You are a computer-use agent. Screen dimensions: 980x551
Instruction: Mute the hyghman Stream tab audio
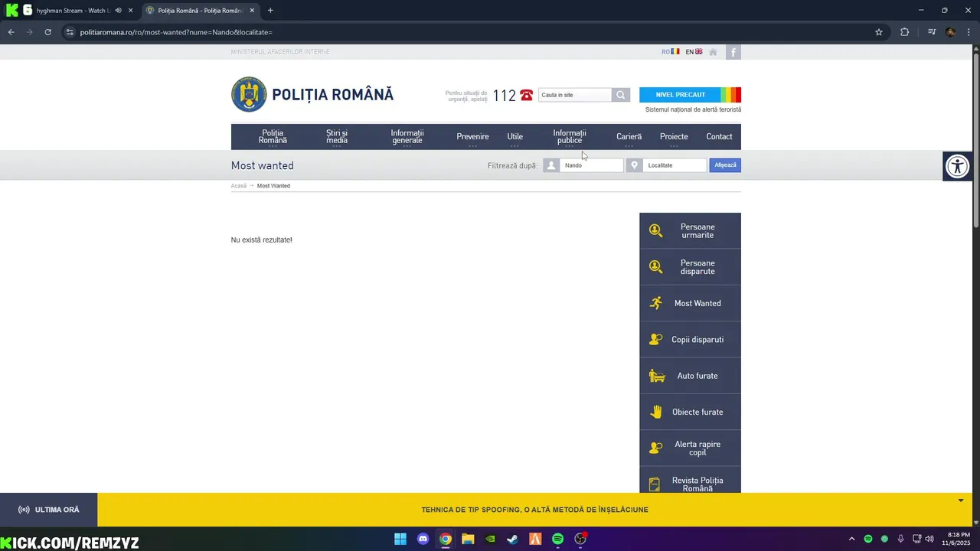click(x=118, y=11)
